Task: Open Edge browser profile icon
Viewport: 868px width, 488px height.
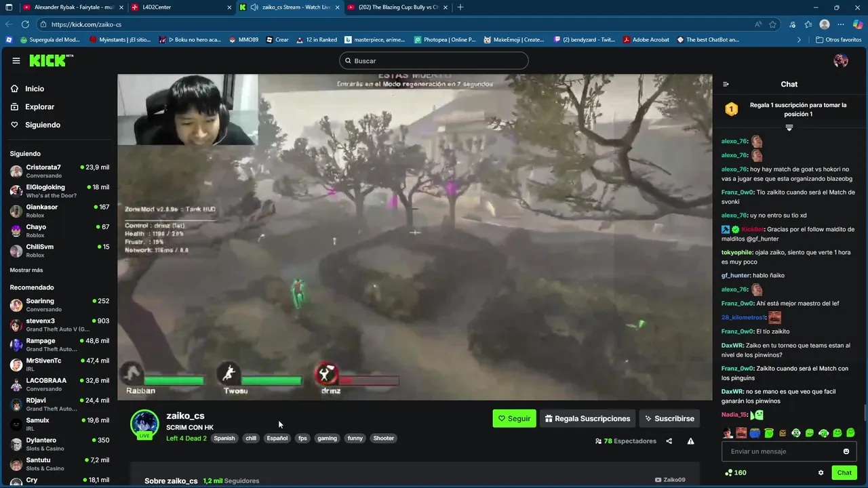Action: pos(825,24)
